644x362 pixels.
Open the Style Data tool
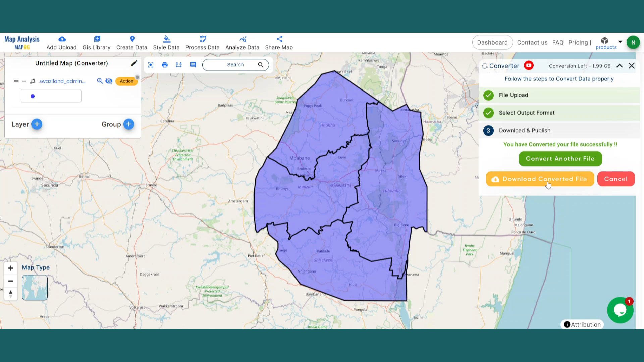pyautogui.click(x=166, y=42)
